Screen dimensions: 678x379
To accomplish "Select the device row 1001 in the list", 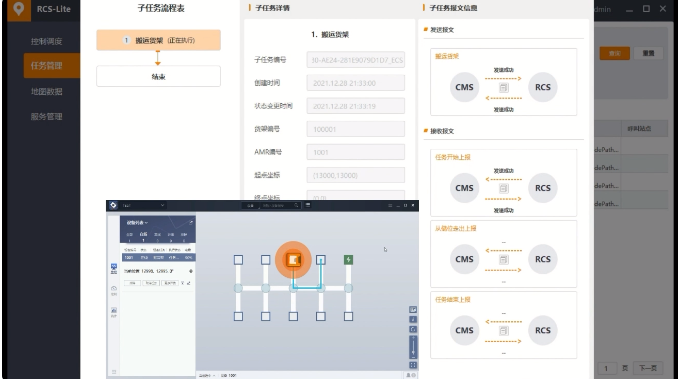I will (158, 257).
